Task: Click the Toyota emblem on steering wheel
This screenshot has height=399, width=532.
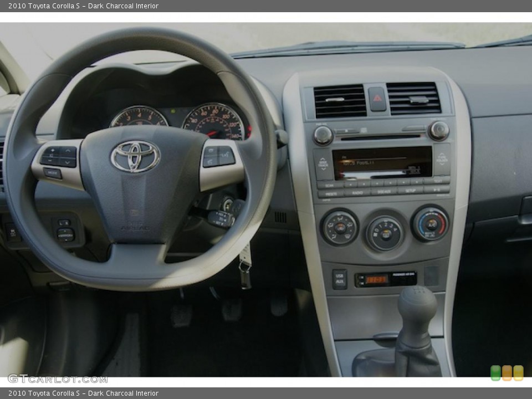Action: [135, 156]
